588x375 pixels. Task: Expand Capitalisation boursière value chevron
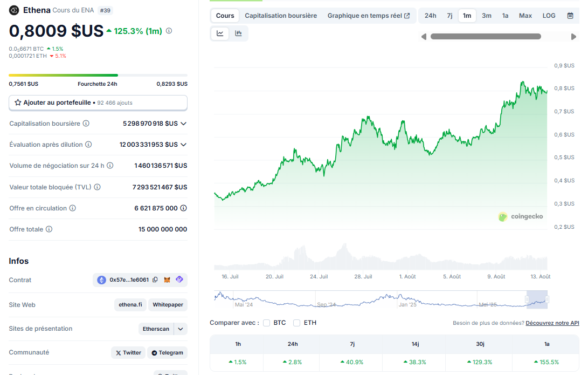coord(183,124)
